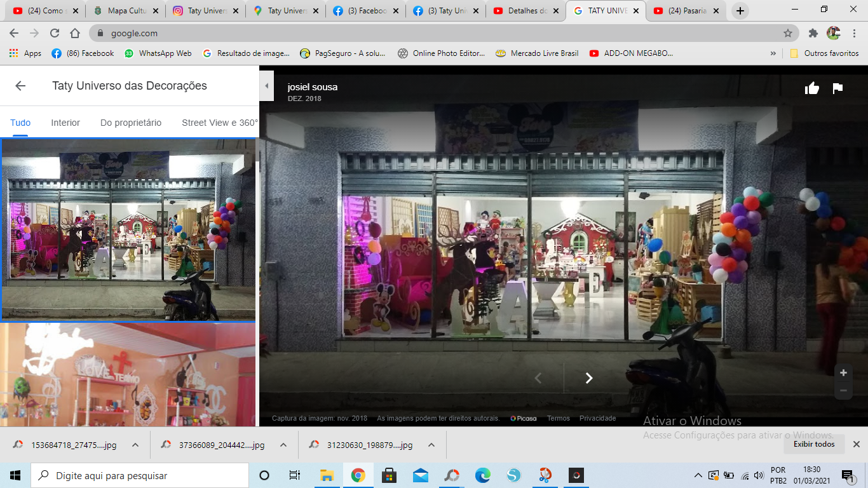Open the bookmarks overflow chevron
Viewport: 868px width, 488px height.
coord(773,53)
